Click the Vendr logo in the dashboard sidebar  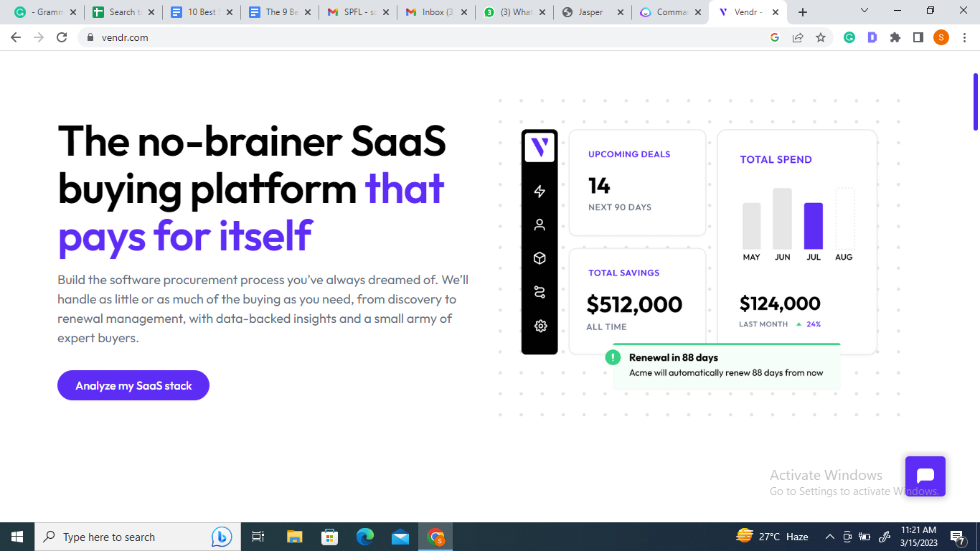click(540, 148)
